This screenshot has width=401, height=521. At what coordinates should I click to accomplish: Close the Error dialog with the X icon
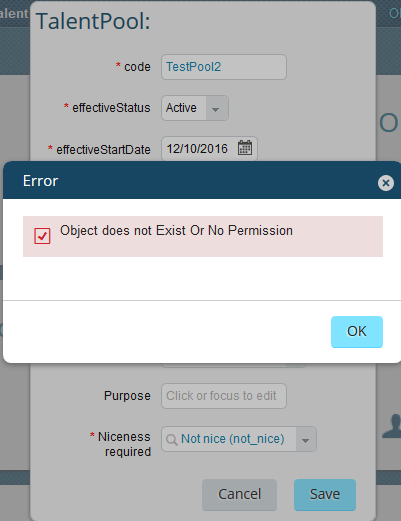point(386,183)
